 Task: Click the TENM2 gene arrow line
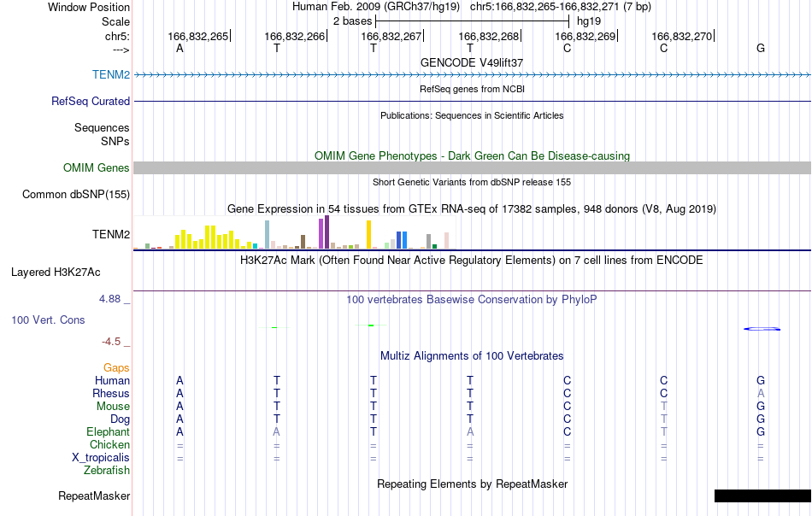[472, 74]
